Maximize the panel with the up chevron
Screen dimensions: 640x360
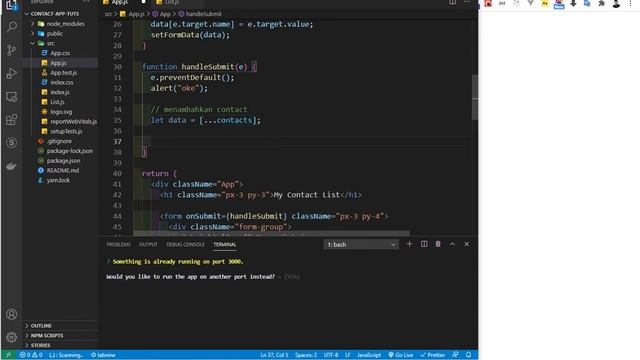[452, 244]
